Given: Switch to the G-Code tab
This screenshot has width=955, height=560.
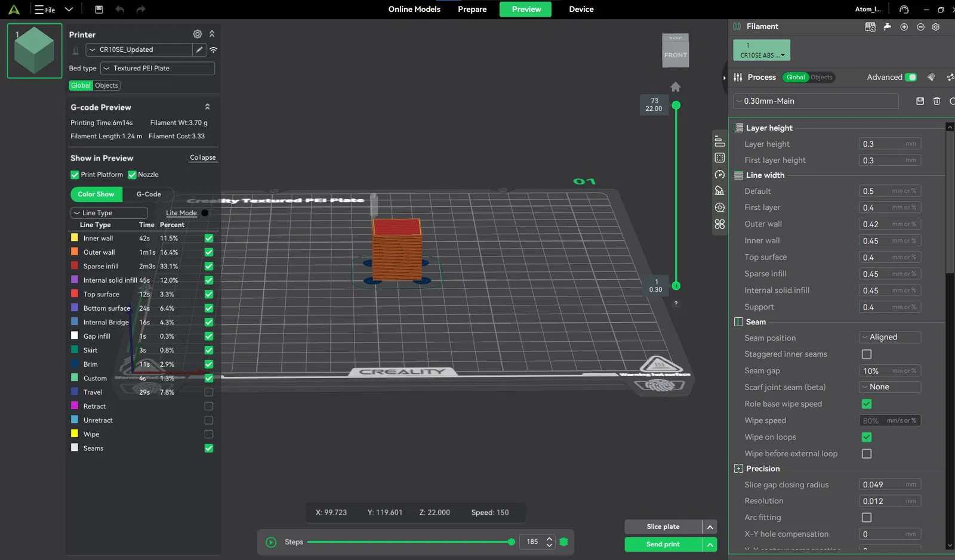Looking at the screenshot, I should tap(149, 194).
